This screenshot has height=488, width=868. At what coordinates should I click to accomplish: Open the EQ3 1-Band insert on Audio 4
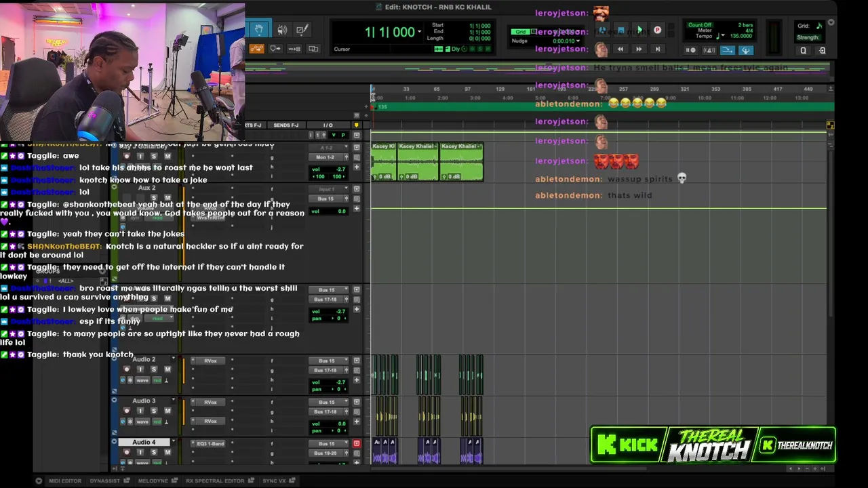click(211, 443)
